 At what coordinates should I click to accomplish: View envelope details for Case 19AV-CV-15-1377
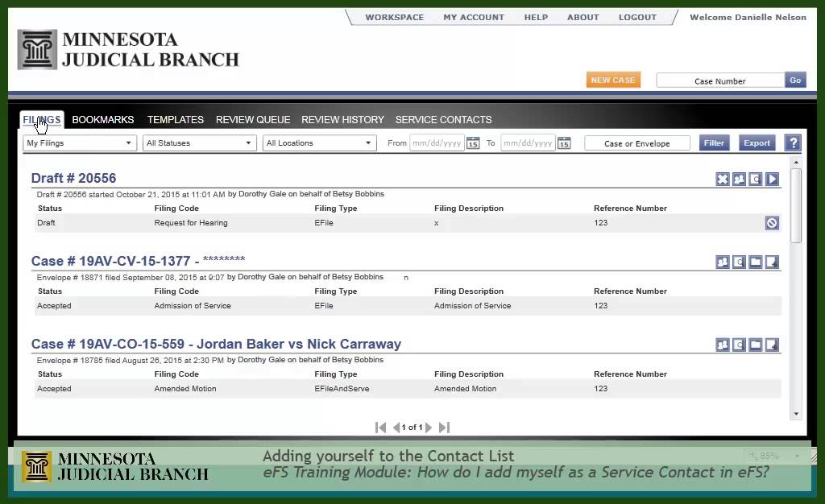pyautogui.click(x=739, y=262)
